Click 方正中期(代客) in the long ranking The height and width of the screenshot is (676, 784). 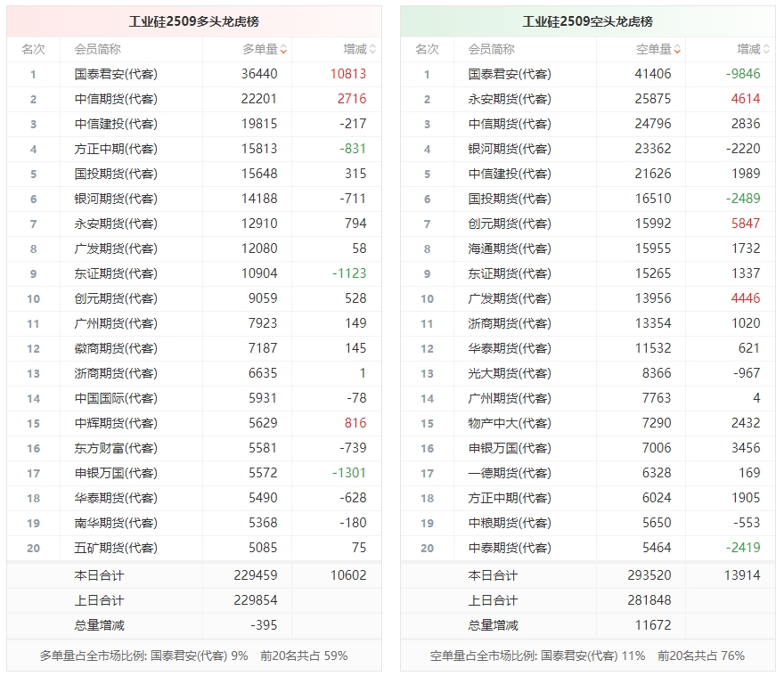tap(116, 149)
